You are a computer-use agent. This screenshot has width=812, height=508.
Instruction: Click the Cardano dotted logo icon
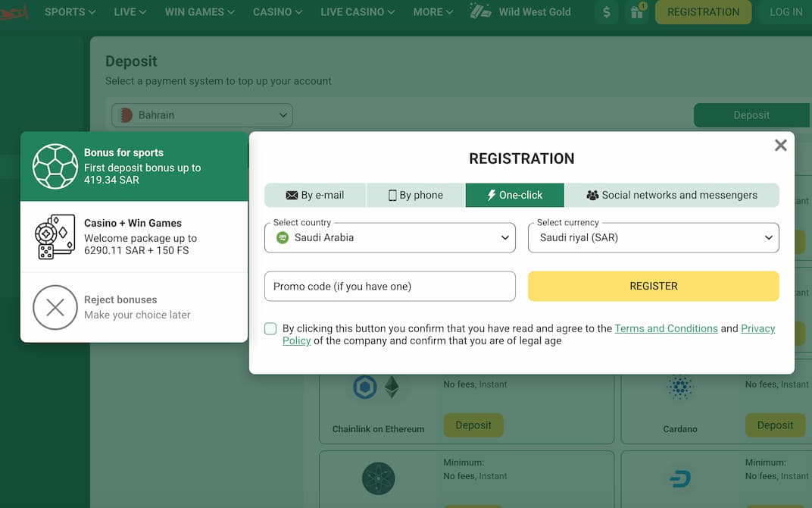point(679,387)
